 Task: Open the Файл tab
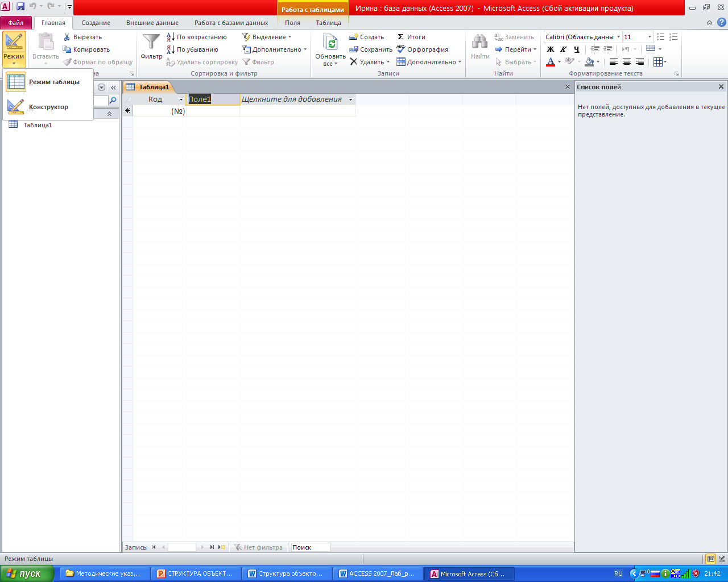(16, 23)
